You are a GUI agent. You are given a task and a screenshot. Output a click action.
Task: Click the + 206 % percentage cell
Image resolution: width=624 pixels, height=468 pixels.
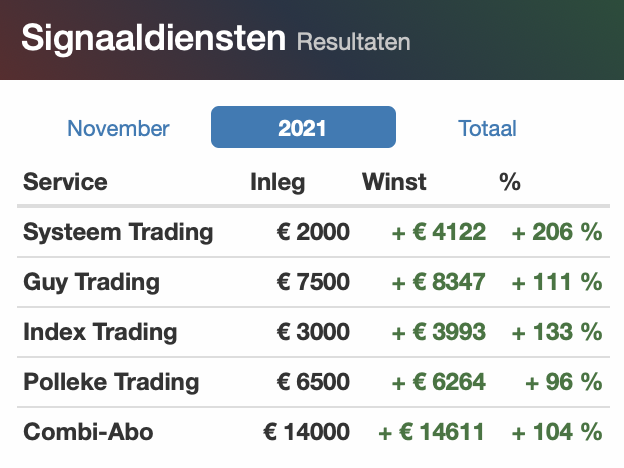[x=557, y=232]
